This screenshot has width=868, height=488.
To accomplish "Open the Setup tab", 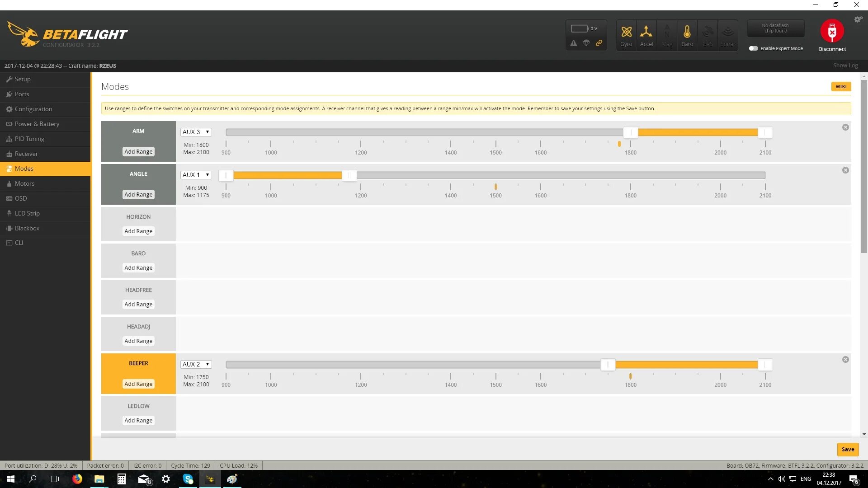I will click(45, 79).
